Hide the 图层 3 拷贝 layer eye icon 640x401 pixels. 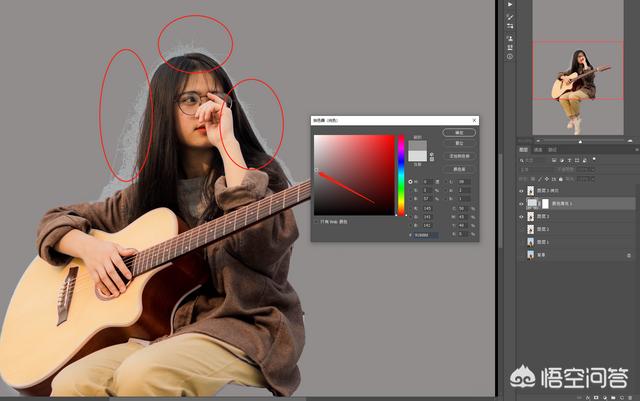[521, 191]
